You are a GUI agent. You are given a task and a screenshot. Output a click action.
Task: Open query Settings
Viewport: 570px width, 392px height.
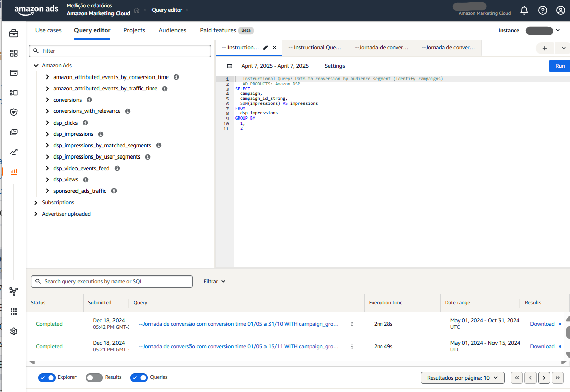coord(334,66)
